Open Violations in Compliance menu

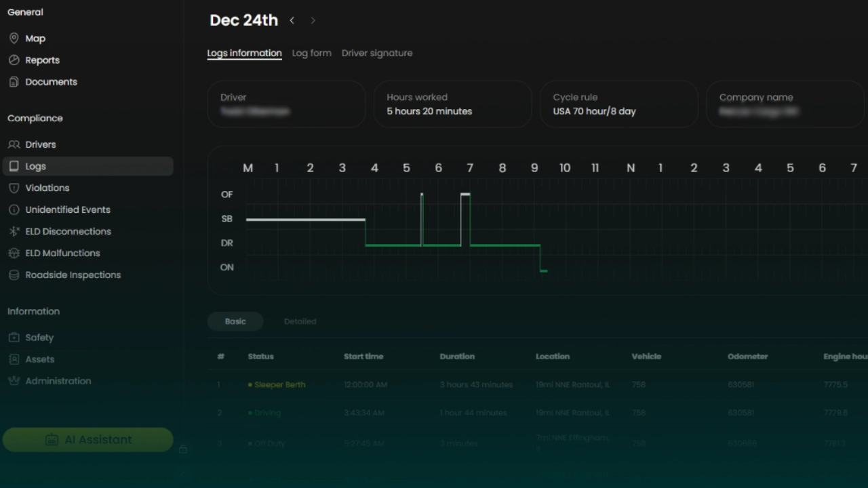click(47, 188)
